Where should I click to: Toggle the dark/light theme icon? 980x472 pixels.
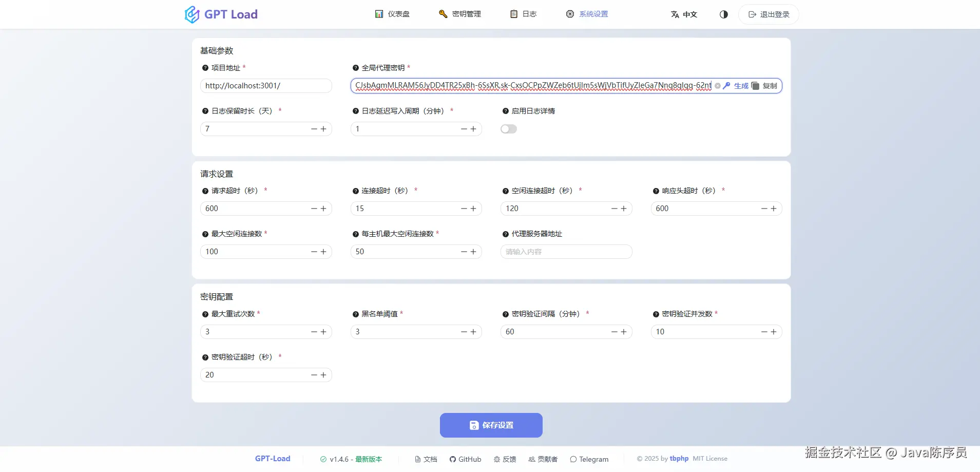click(x=724, y=14)
